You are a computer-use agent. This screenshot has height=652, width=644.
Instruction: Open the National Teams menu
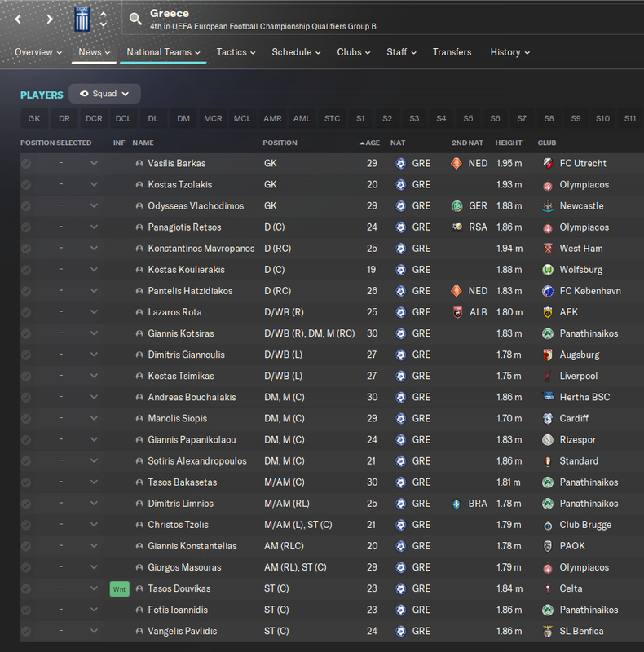coord(163,52)
